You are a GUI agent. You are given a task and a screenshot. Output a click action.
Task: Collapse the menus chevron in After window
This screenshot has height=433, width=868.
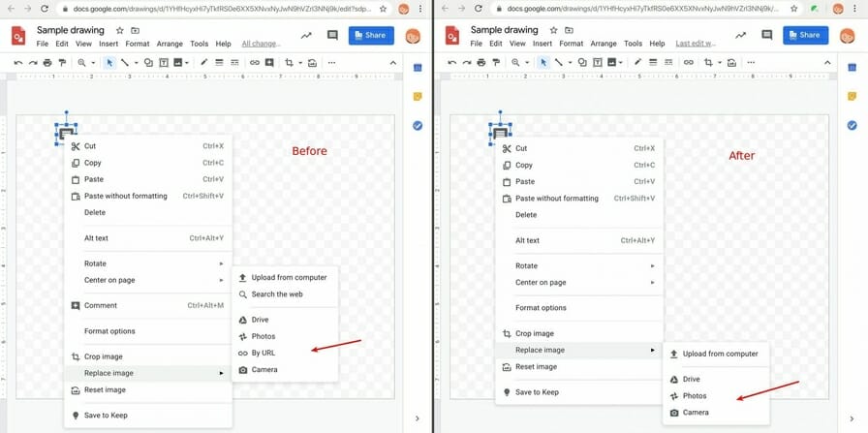click(827, 63)
